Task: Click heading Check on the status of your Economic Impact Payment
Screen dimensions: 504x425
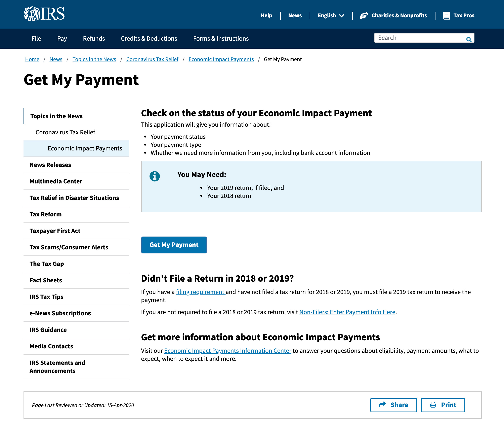Action: 256,113
